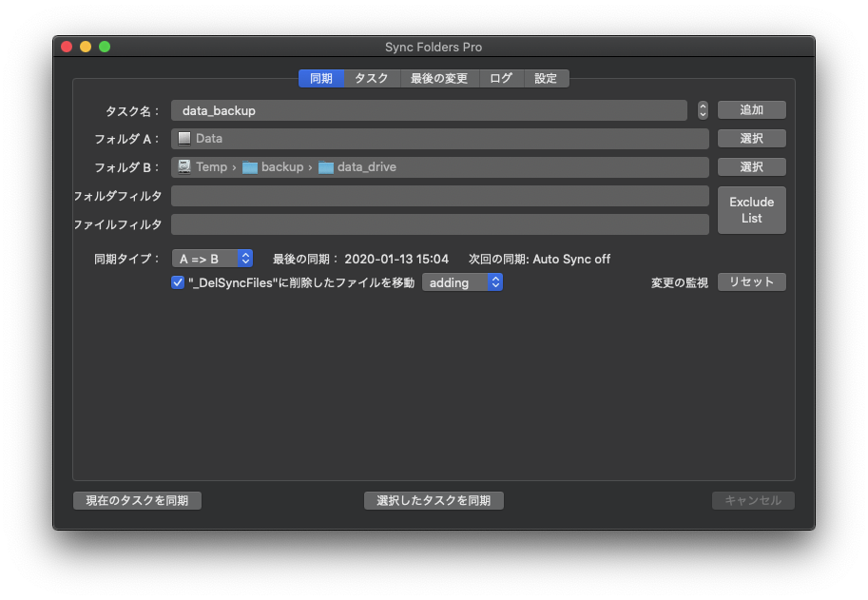Click the 追加 button
The width and height of the screenshot is (868, 600).
click(752, 110)
